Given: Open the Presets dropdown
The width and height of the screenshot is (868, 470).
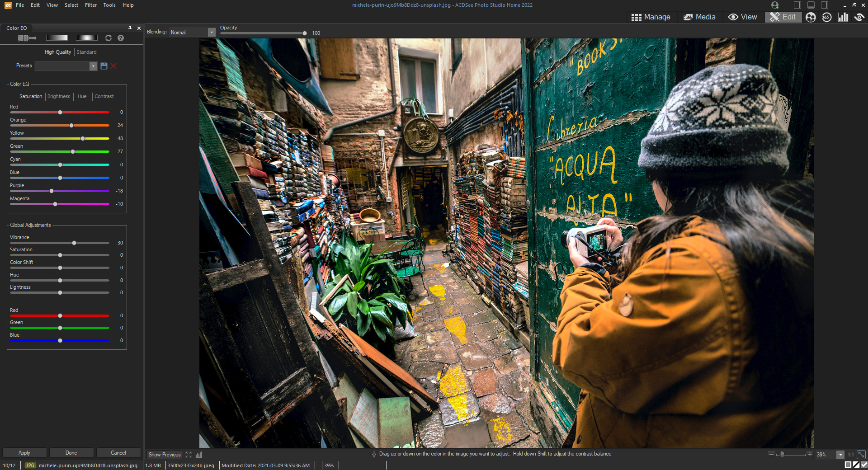Looking at the screenshot, I should pyautogui.click(x=93, y=66).
